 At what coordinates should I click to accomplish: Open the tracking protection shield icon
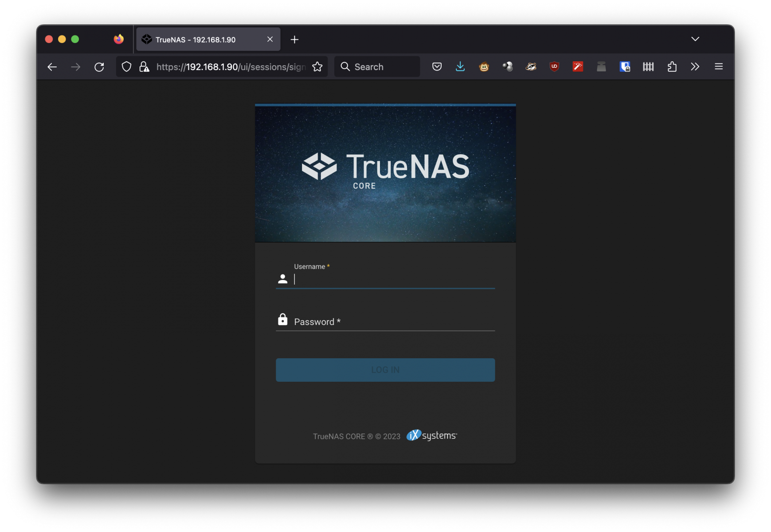[x=127, y=67]
